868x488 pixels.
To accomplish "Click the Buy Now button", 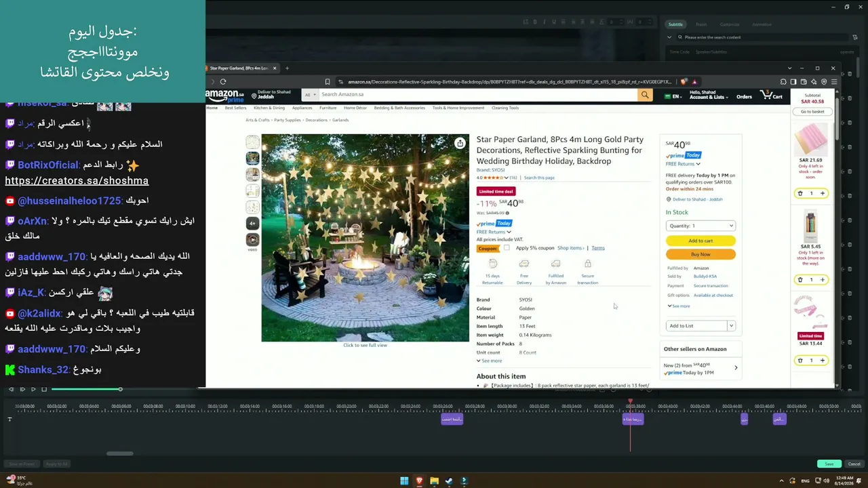I will (x=701, y=254).
